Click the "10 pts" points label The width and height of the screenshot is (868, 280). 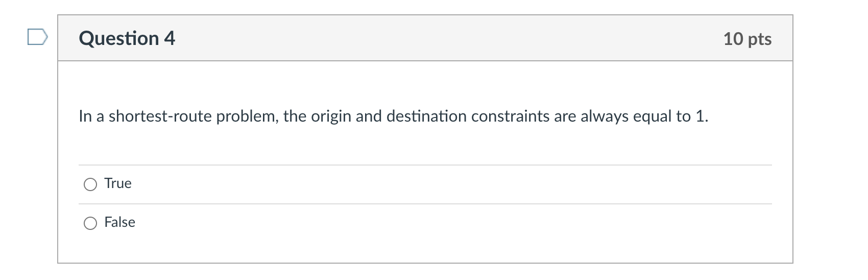[x=747, y=39]
